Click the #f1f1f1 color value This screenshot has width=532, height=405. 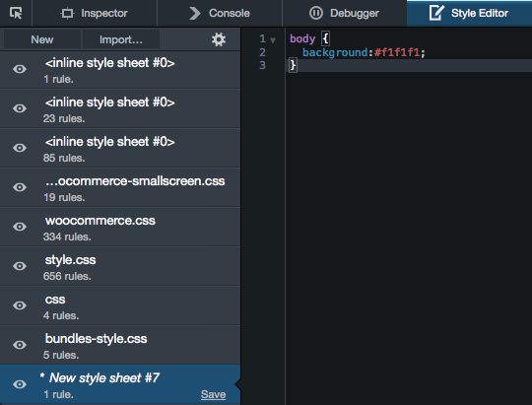pyautogui.click(x=397, y=52)
